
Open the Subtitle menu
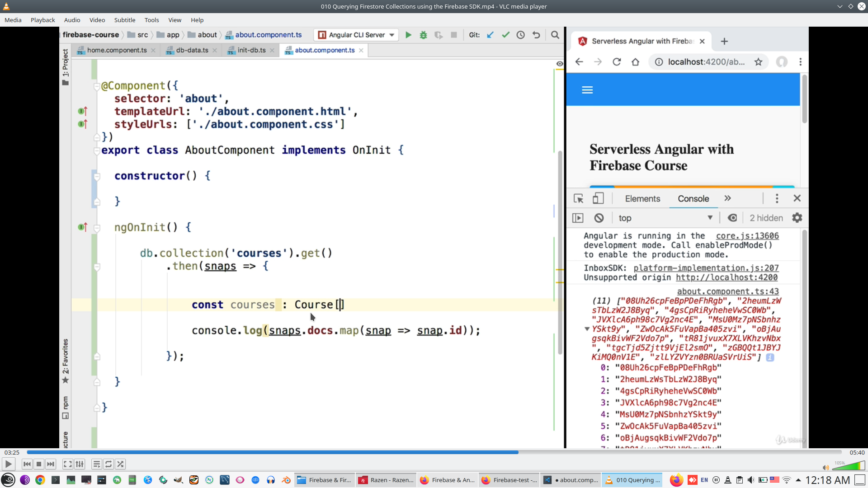[124, 20]
